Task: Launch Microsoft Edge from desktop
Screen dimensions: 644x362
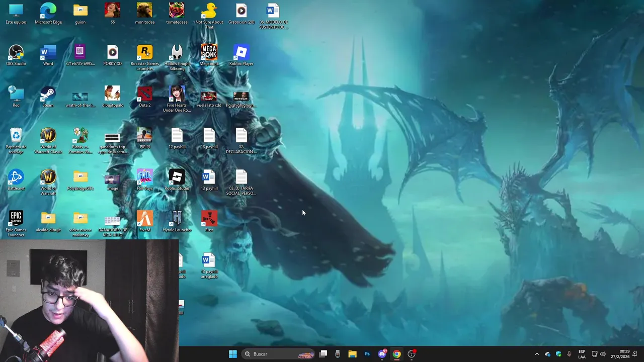Action: pyautogui.click(x=48, y=14)
